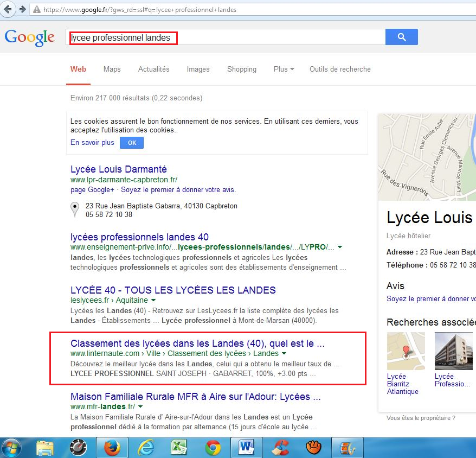The height and width of the screenshot is (458, 476).
Task: Click the street map in knowledge panel
Action: 427,157
